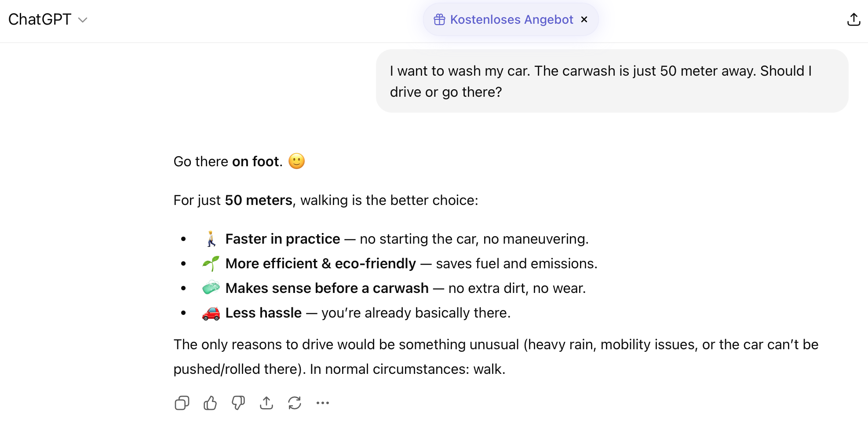Click the user's carwash question bubble

612,81
